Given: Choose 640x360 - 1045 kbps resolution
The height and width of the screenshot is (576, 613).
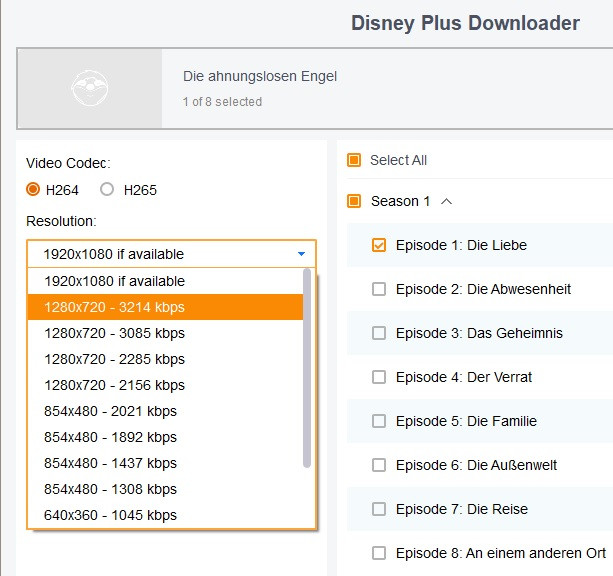Looking at the screenshot, I should (110, 515).
